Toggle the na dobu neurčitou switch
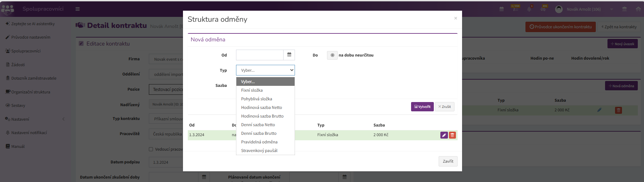 (x=332, y=55)
